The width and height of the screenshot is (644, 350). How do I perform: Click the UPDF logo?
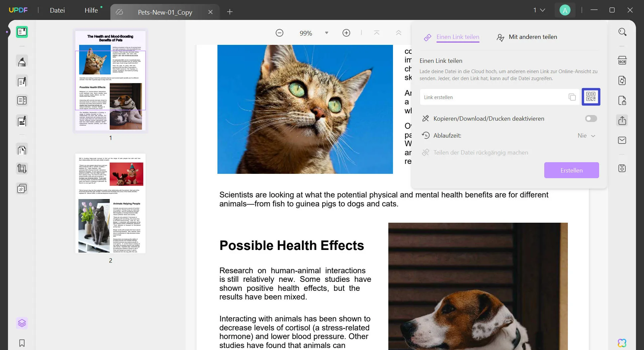coord(18,10)
